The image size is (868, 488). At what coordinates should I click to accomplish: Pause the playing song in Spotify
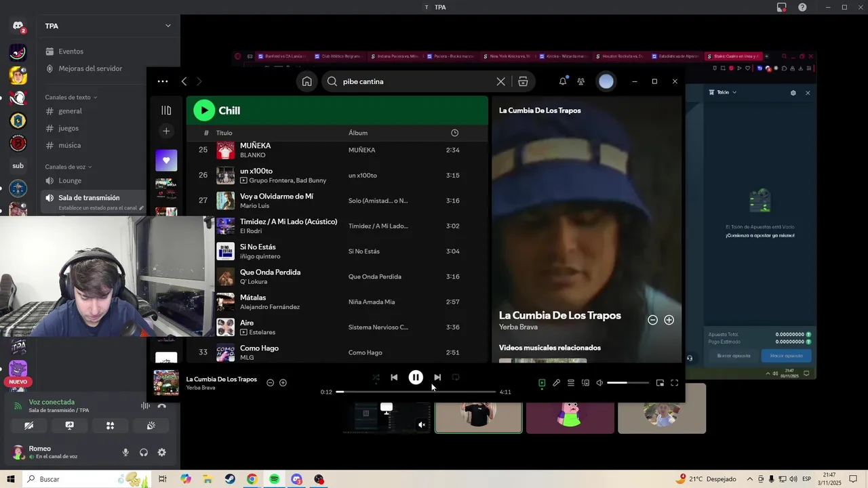coord(416,378)
